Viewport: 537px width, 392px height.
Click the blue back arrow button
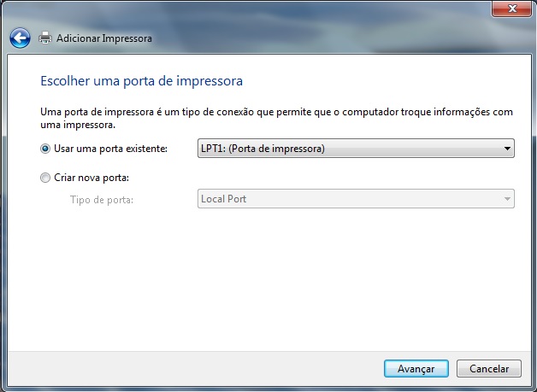20,38
